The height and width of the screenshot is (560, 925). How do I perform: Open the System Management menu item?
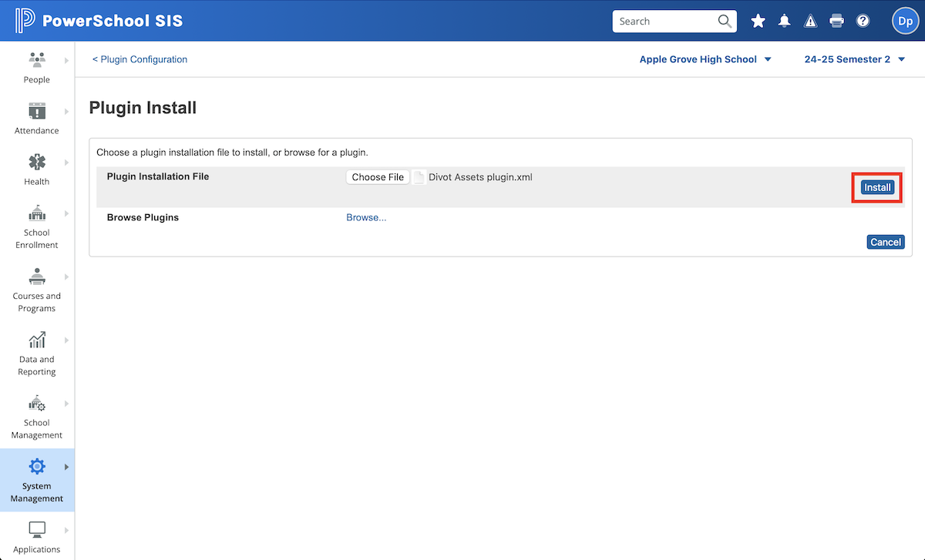37,480
